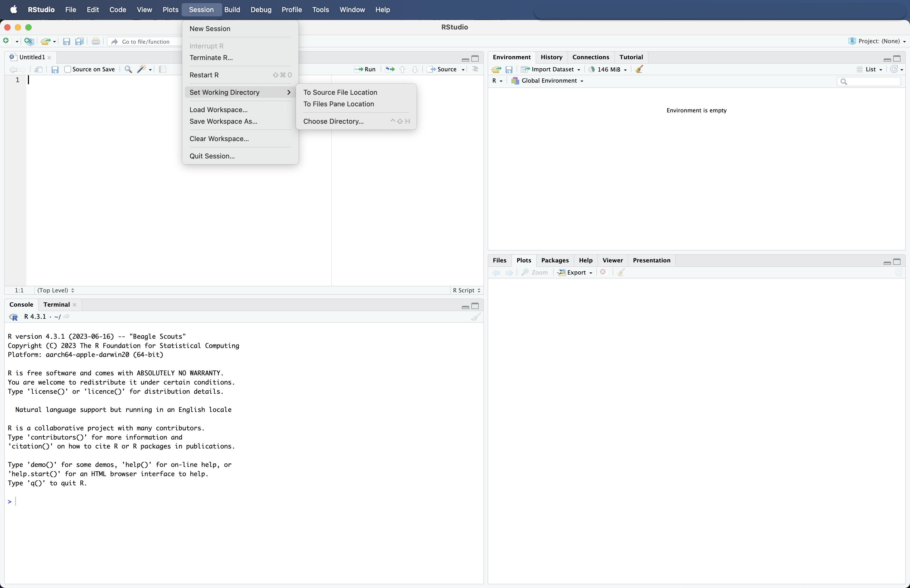Image resolution: width=910 pixels, height=588 pixels.
Task: Open the Window menu in menu bar
Action: 352,9
